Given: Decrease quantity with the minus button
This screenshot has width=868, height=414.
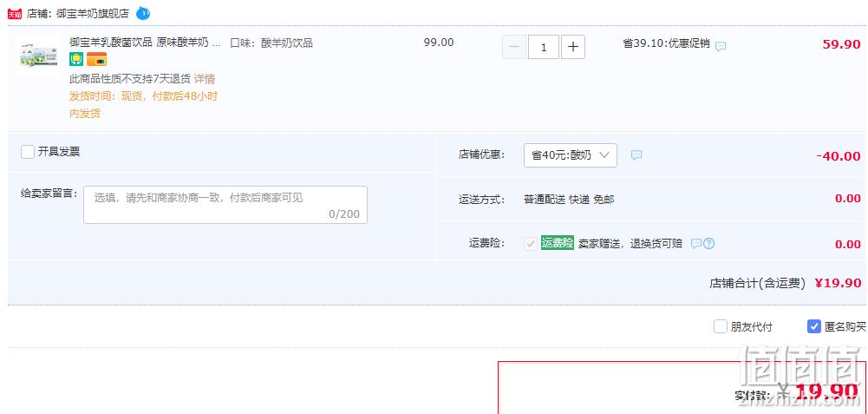Looking at the screenshot, I should click(x=513, y=47).
